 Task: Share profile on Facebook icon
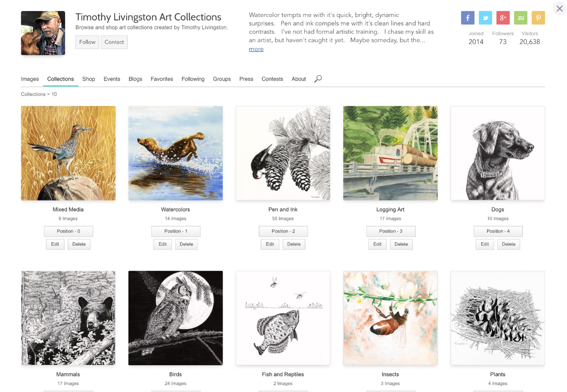click(468, 18)
